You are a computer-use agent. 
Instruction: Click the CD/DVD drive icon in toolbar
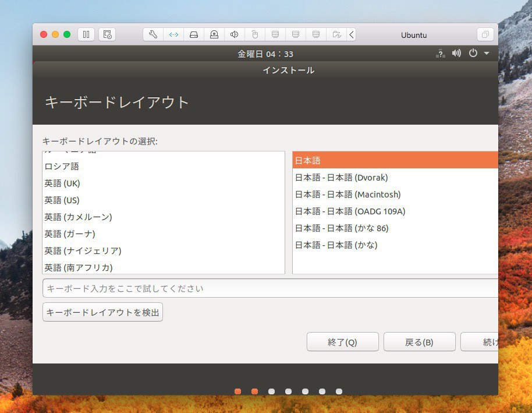(x=214, y=34)
